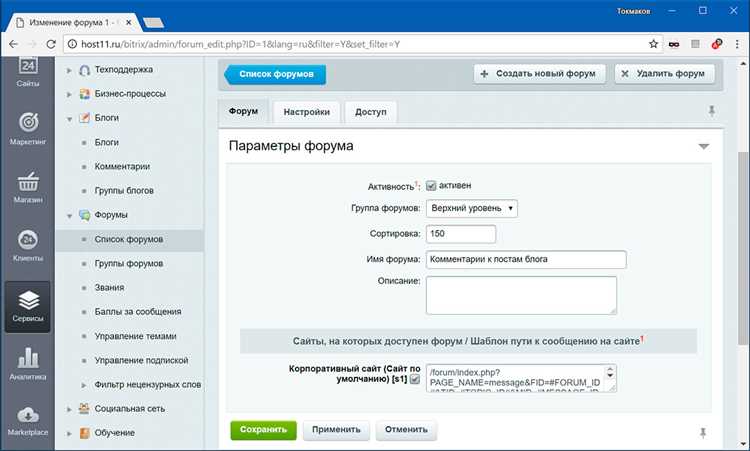Switch to the Форум tab

pyautogui.click(x=243, y=111)
